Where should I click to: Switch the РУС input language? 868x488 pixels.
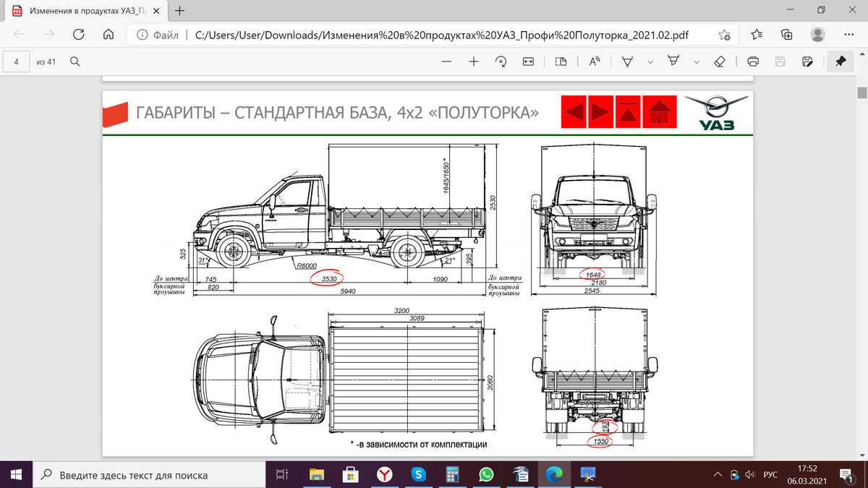point(771,474)
